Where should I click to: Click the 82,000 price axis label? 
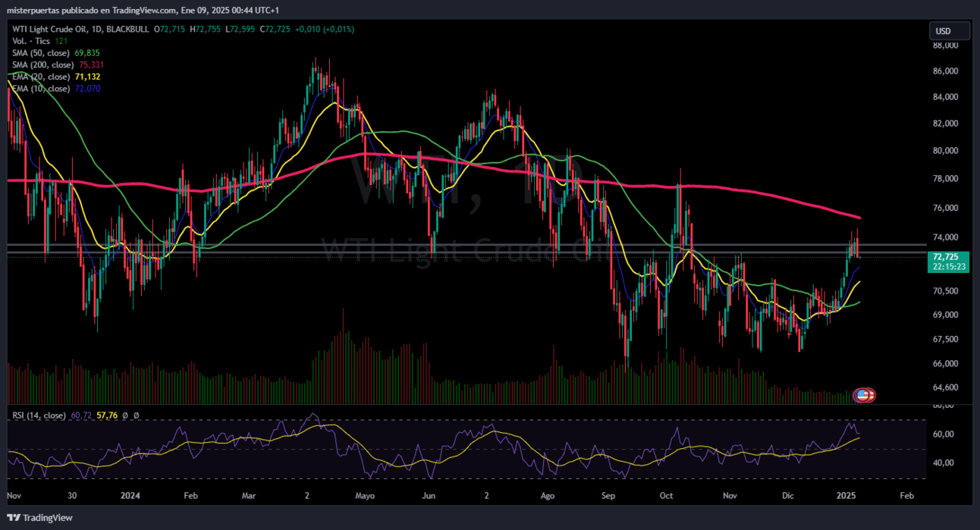coord(946,124)
